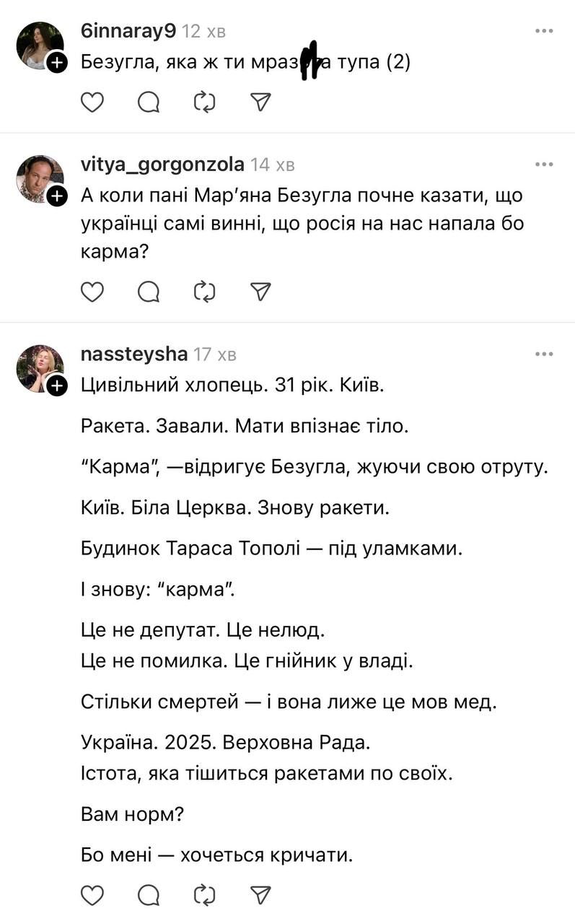Comment on nassteysha's post
575x924 pixels.
tap(149, 896)
